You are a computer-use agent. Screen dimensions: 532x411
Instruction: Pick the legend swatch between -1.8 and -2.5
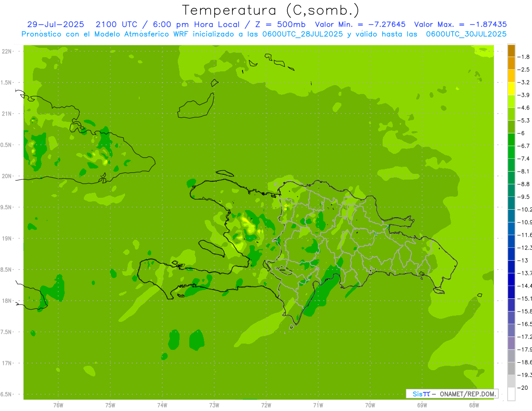point(511,63)
